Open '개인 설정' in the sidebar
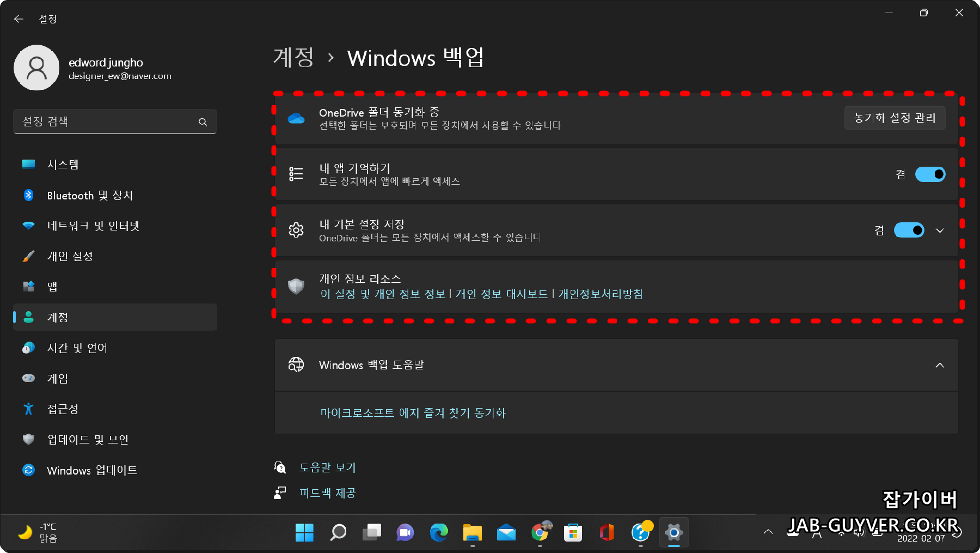The height and width of the screenshot is (553, 980). 115,256
